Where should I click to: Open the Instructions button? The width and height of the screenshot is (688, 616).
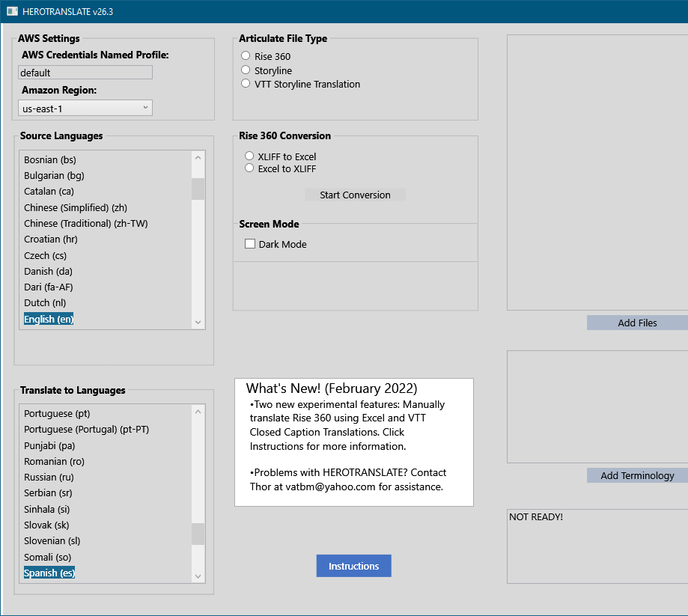pos(353,566)
